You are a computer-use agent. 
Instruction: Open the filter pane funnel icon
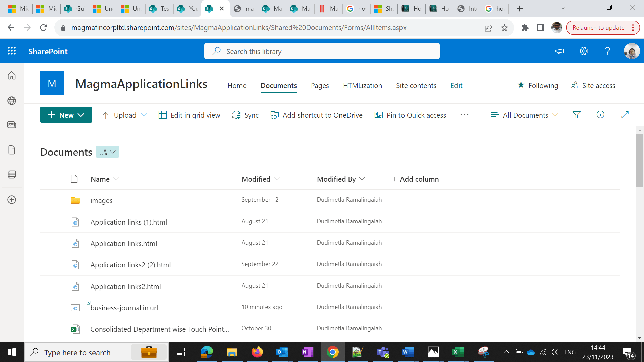(x=576, y=115)
